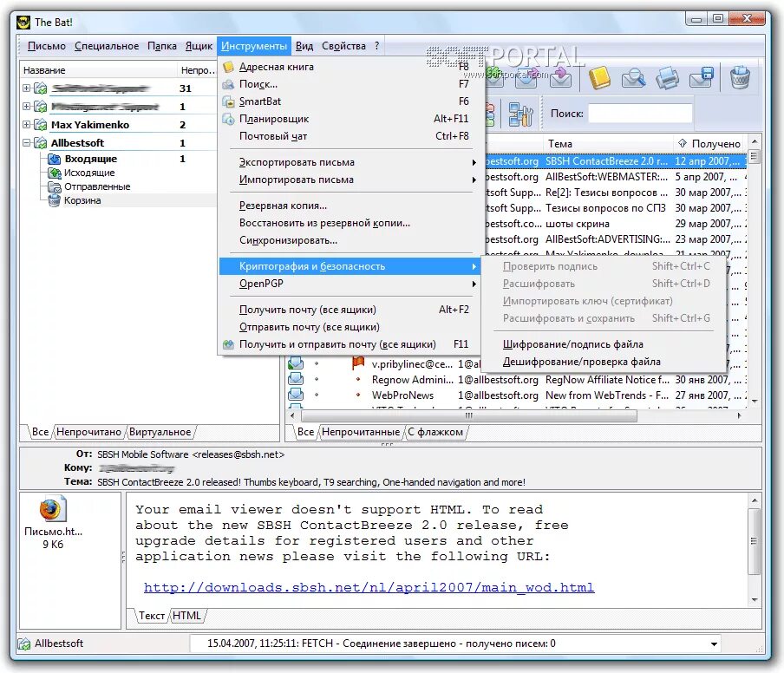Open the Ящик menu
This screenshot has height=673, width=784.
[x=199, y=46]
